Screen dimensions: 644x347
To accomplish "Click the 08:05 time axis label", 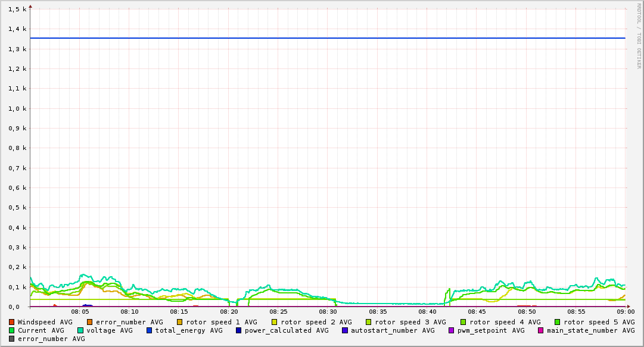I will (80, 312).
